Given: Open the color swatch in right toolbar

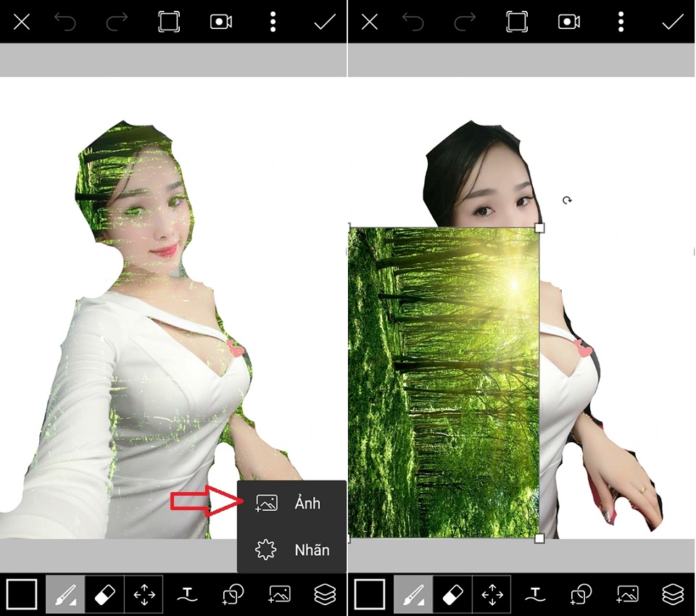Looking at the screenshot, I should click(369, 594).
